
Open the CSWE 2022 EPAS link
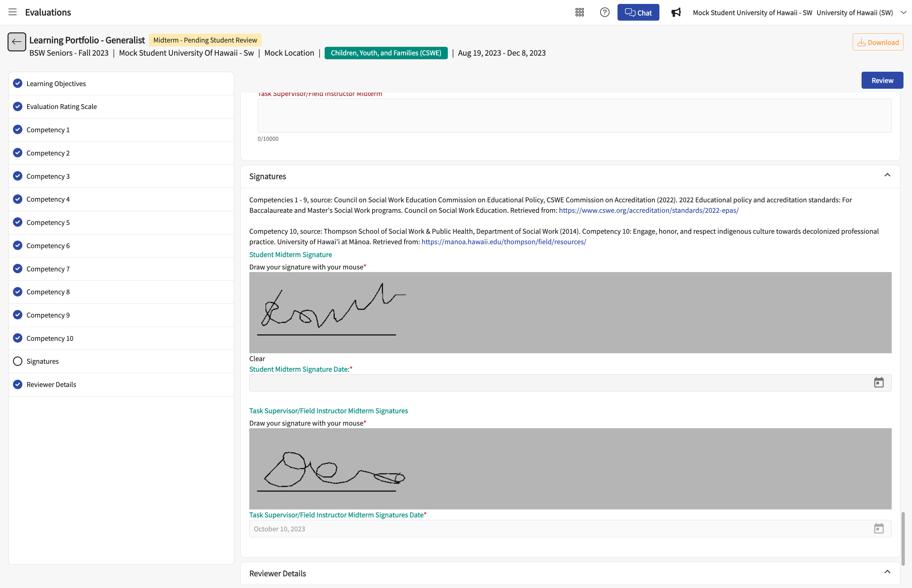click(648, 211)
